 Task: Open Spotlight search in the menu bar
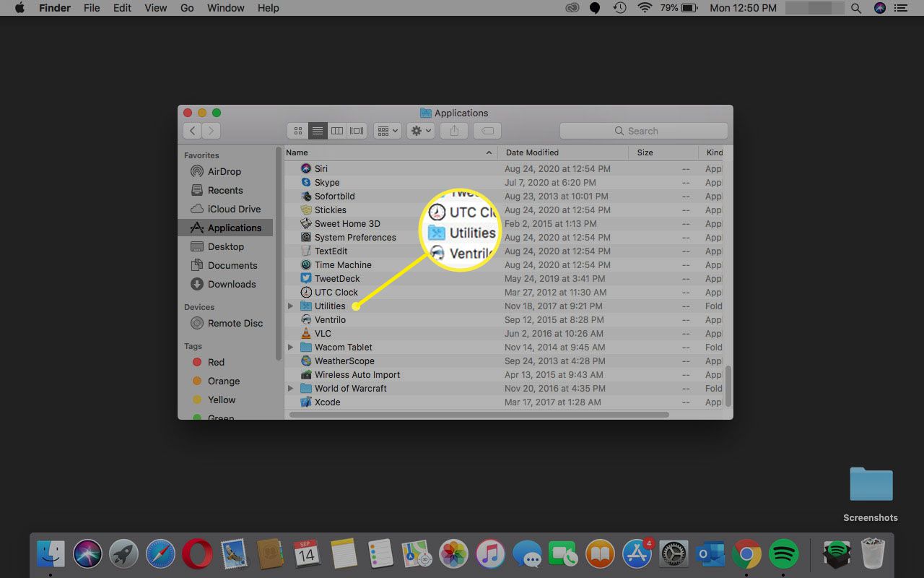856,8
